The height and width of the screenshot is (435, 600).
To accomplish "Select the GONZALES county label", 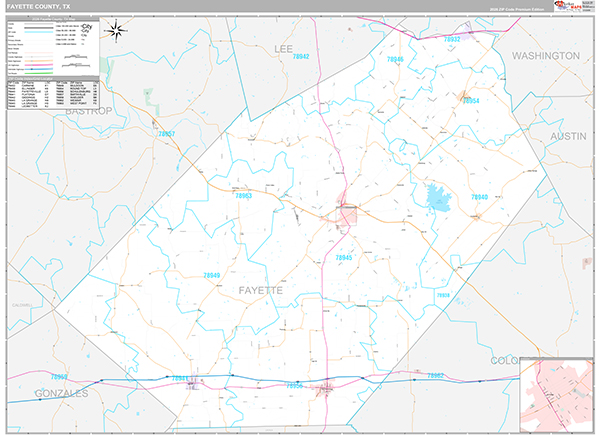I will pyautogui.click(x=61, y=393).
